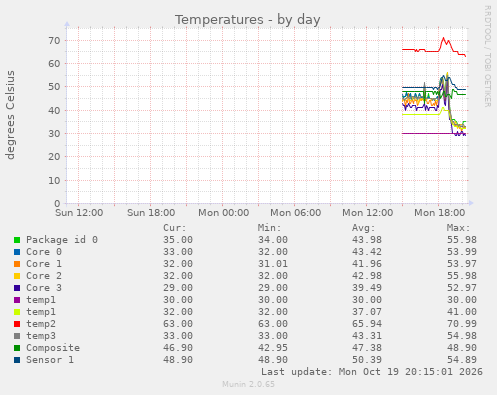Click the 40 tick on the y-axis
The width and height of the screenshot is (497, 395).
click(54, 110)
